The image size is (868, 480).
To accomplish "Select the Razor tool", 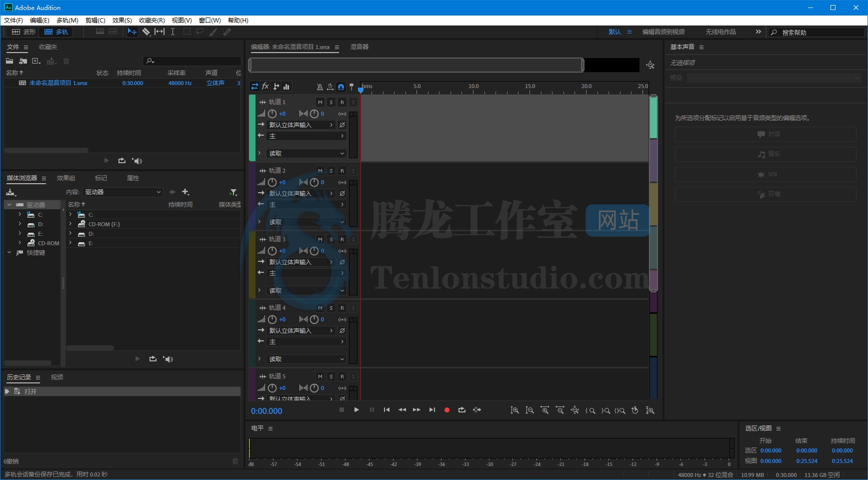I will tap(146, 32).
